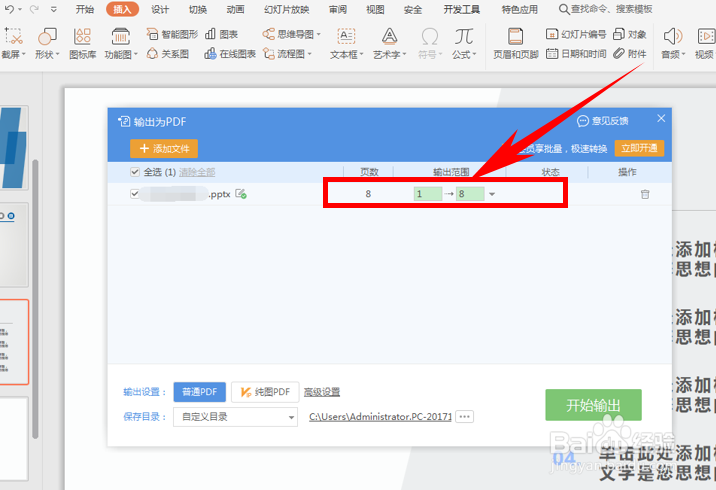Image resolution: width=716 pixels, height=490 pixels.
Task: Click the output range start page field
Action: [428, 194]
